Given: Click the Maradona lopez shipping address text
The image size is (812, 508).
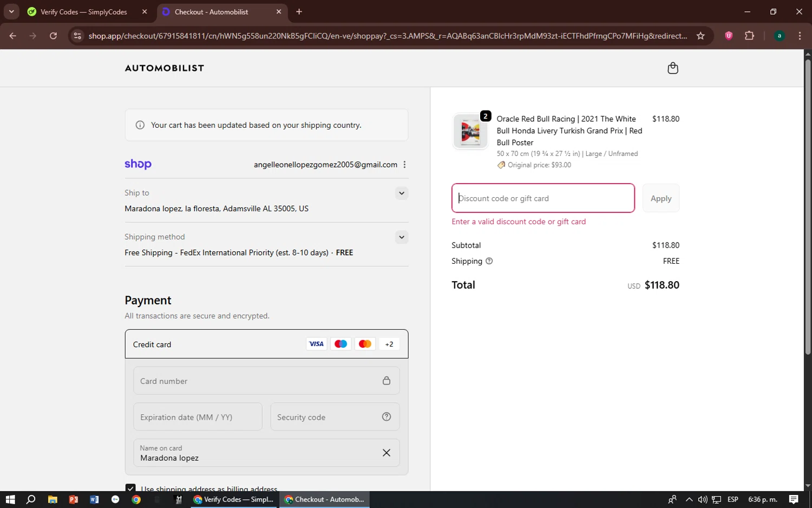Looking at the screenshot, I should [217, 209].
